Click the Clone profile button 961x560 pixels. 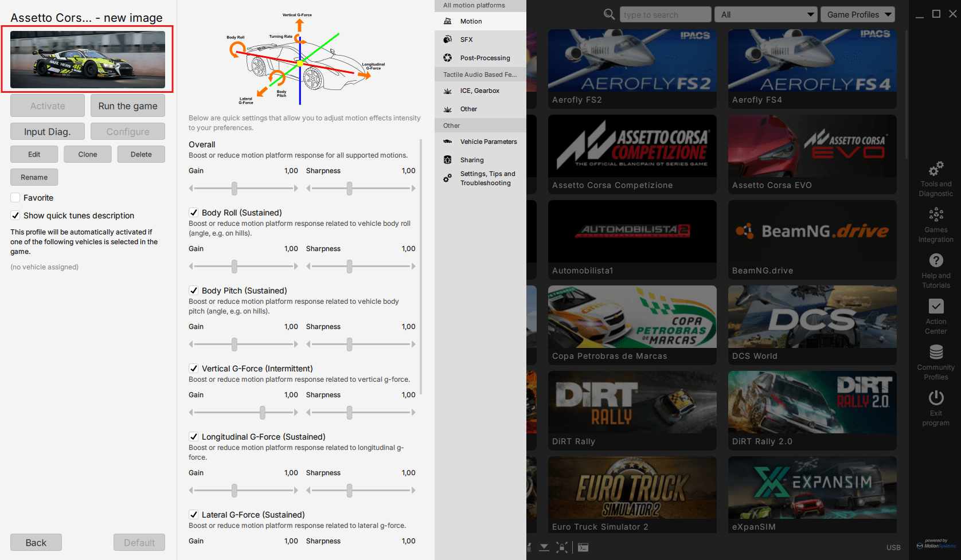tap(88, 154)
